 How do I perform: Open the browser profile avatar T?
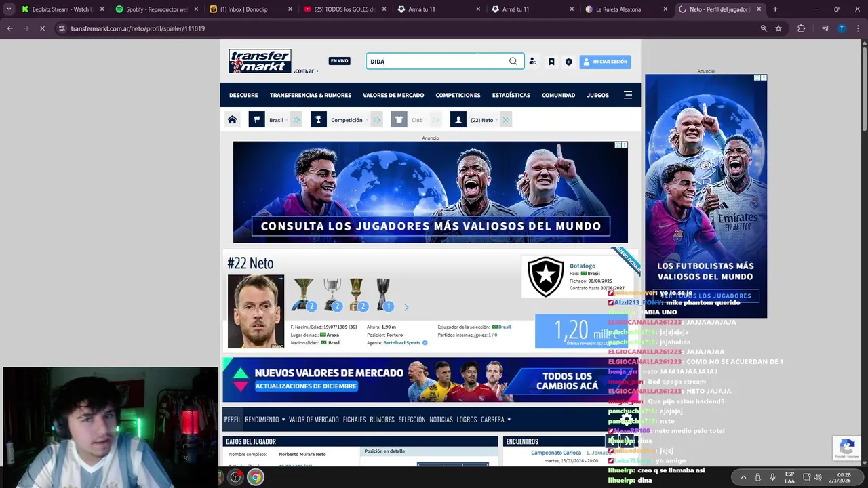pos(842,28)
